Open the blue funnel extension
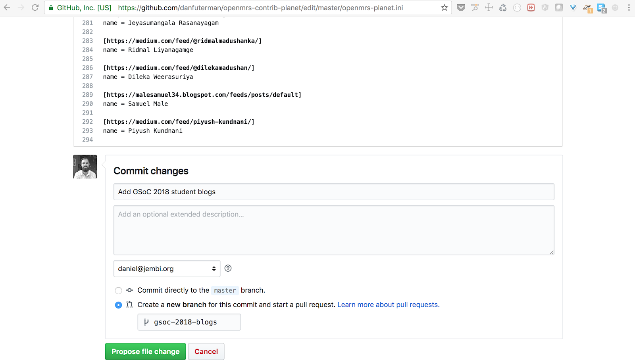 click(573, 8)
